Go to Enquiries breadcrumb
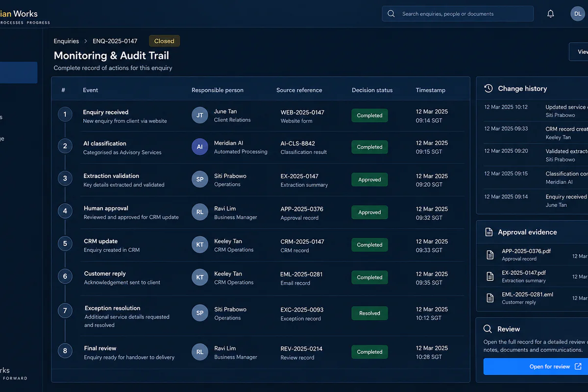The image size is (588, 392). (x=66, y=41)
